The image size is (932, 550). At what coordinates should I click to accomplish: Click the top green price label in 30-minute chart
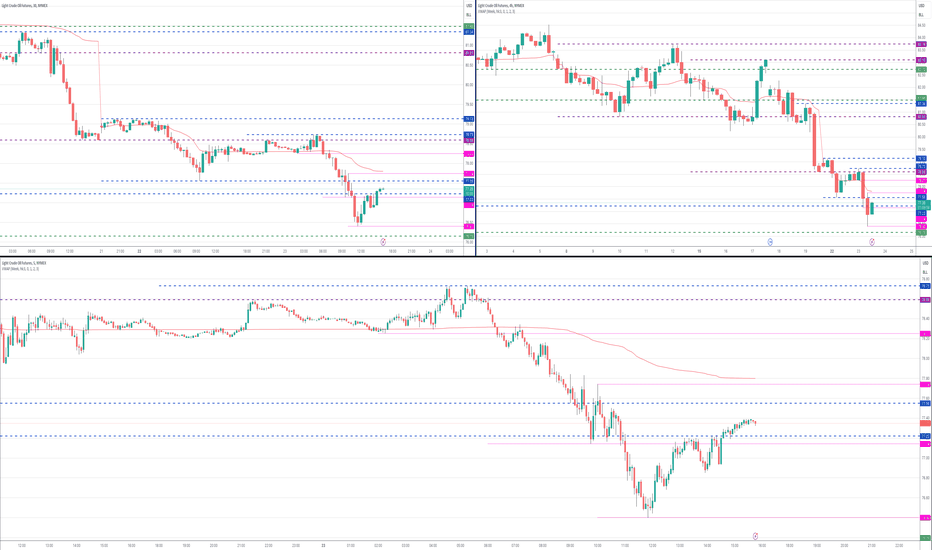[x=468, y=26]
